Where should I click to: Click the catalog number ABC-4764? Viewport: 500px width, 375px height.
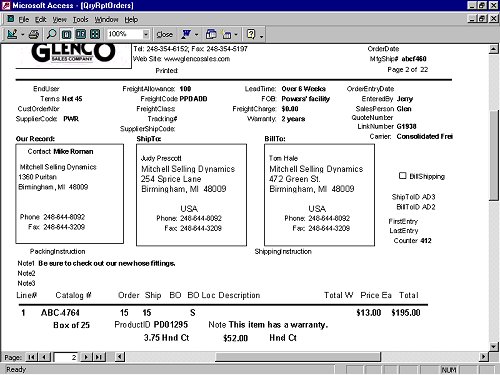tap(60, 313)
